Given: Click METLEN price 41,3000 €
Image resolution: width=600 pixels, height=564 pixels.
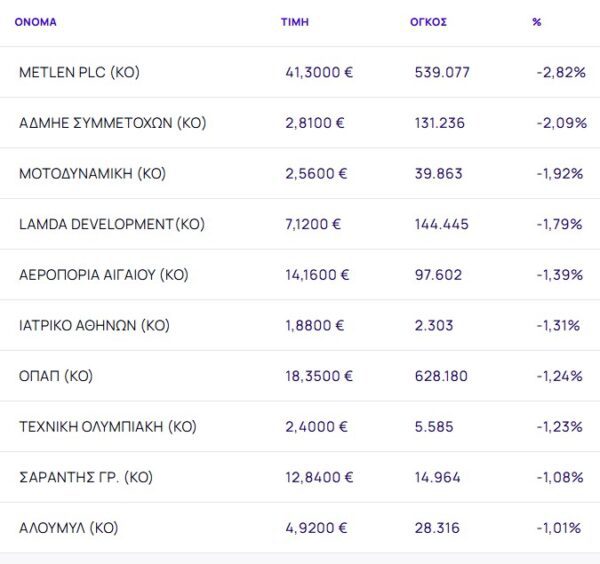Looking at the screenshot, I should coord(319,72).
